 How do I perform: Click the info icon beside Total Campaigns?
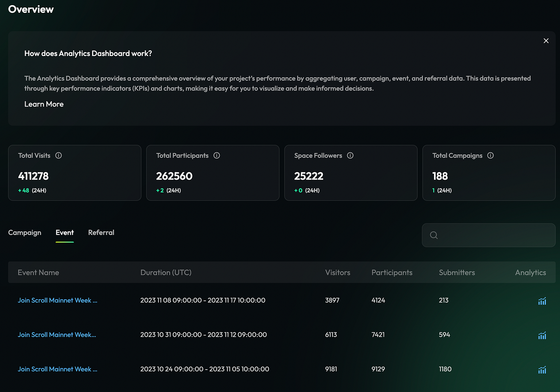(490, 156)
